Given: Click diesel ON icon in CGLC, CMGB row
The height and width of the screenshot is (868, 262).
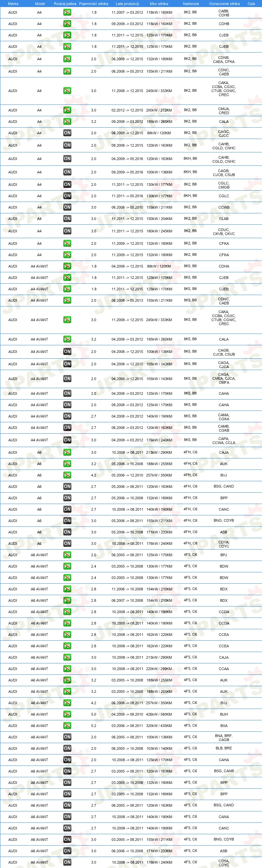Looking at the screenshot, I should (x=67, y=185).
